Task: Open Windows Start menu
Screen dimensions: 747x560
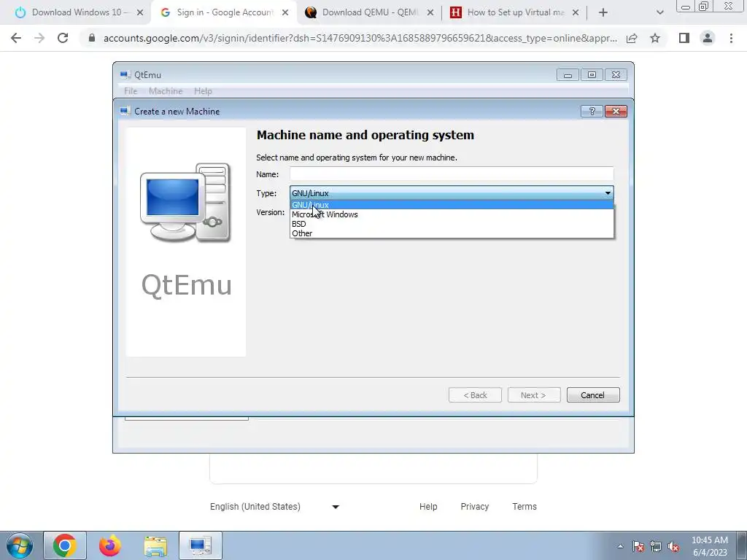Action: (x=20, y=545)
